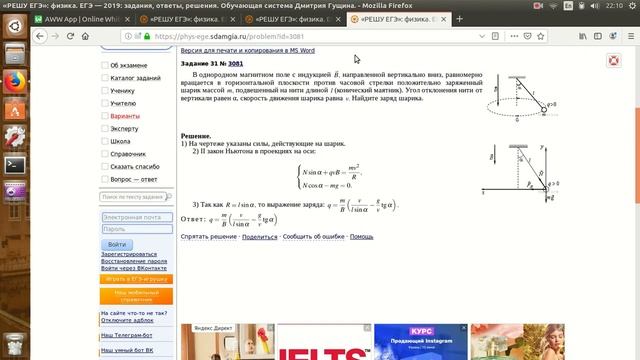
Task: Click the green padlock security icon
Action: [x=147, y=36]
